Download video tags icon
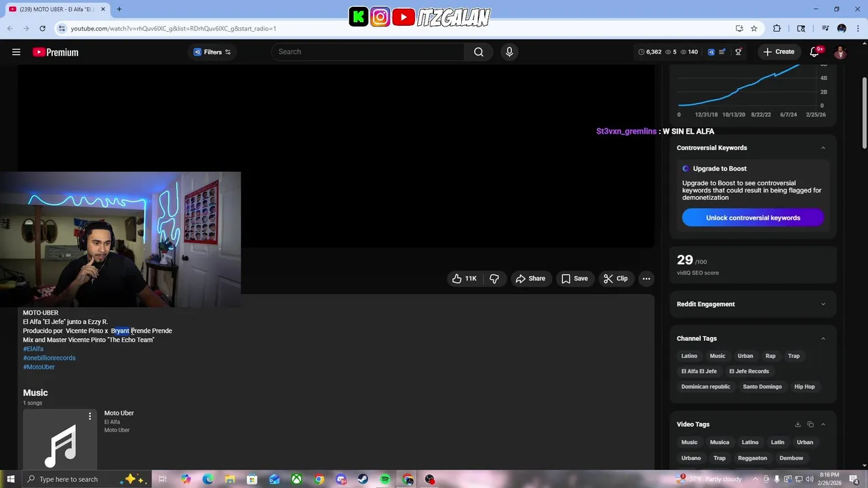This screenshot has height=488, width=868. [797, 424]
